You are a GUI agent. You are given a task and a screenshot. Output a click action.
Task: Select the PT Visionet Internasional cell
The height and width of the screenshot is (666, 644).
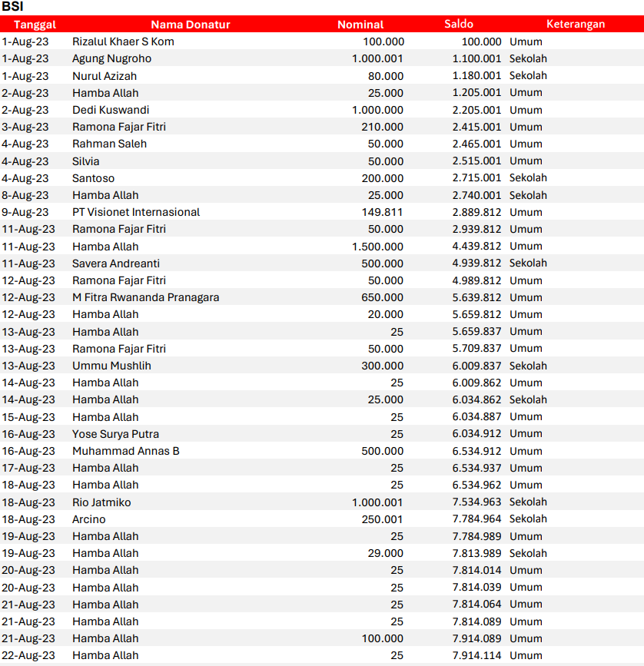click(x=136, y=212)
